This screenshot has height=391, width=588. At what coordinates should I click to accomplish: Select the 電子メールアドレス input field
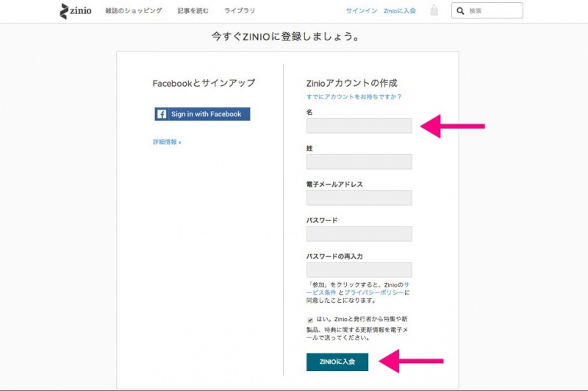(359, 198)
